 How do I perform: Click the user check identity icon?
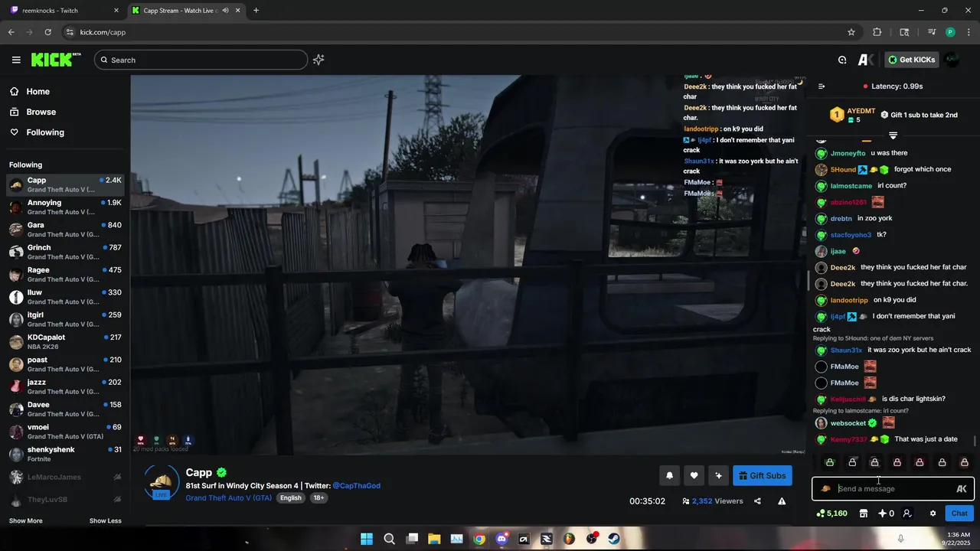(x=907, y=514)
